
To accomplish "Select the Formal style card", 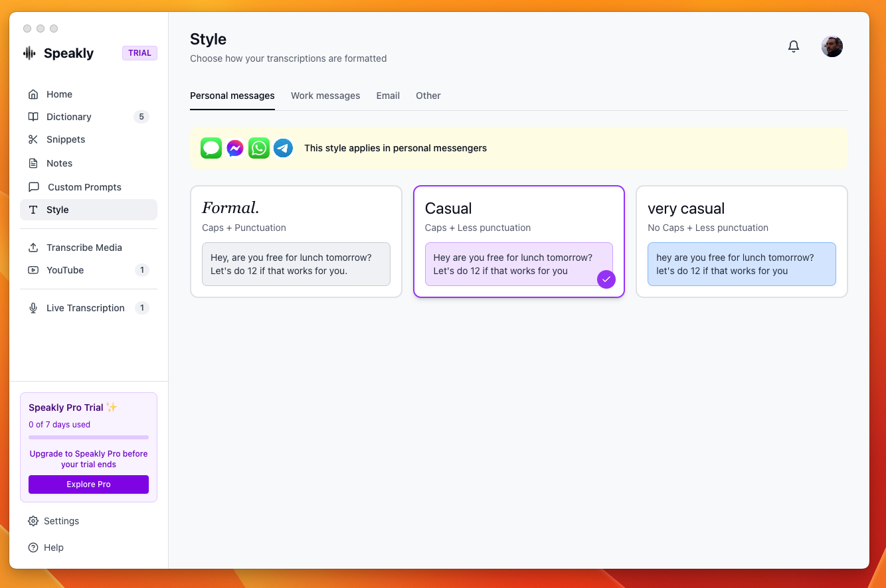I will point(296,241).
